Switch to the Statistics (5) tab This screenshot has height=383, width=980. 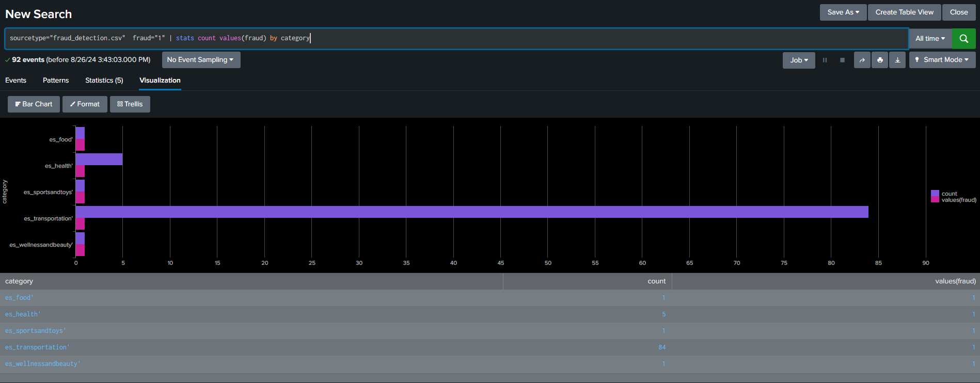coord(104,81)
